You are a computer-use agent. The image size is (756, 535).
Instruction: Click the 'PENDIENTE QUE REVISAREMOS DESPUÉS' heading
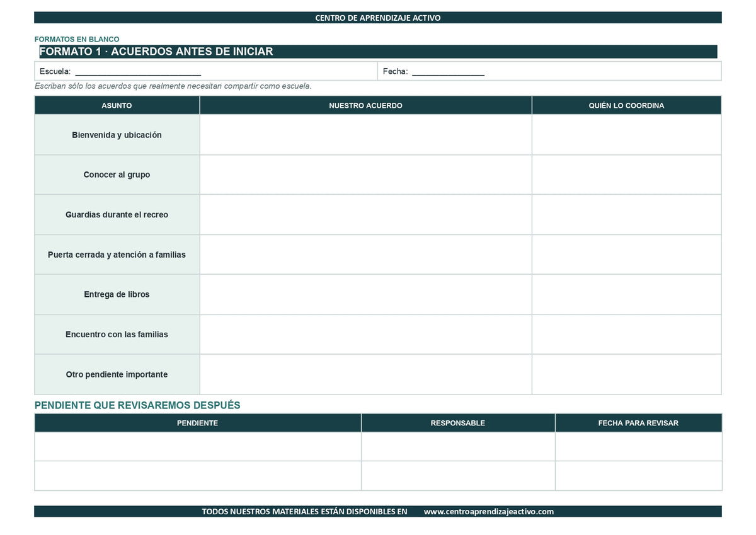137,405
